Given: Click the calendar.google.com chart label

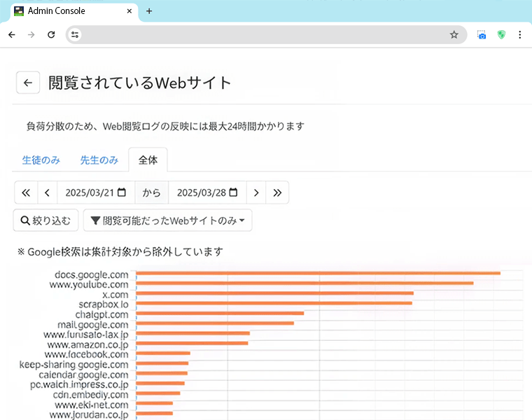Looking at the screenshot, I should (83, 375).
